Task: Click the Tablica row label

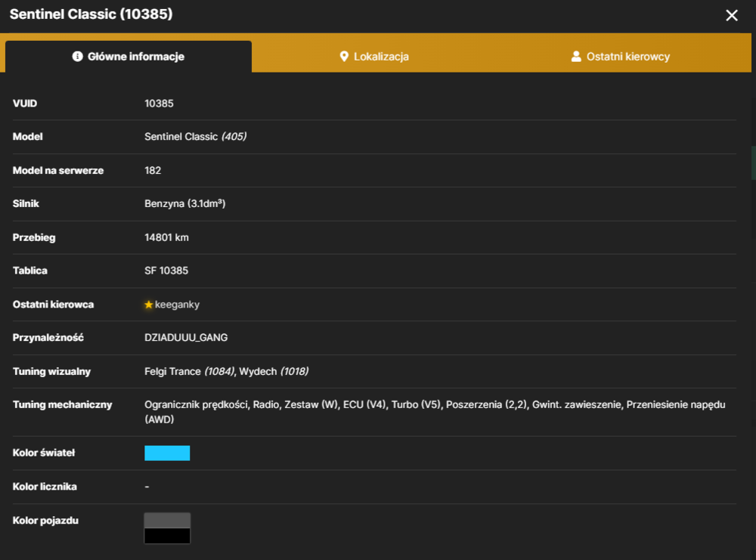Action: click(x=30, y=271)
